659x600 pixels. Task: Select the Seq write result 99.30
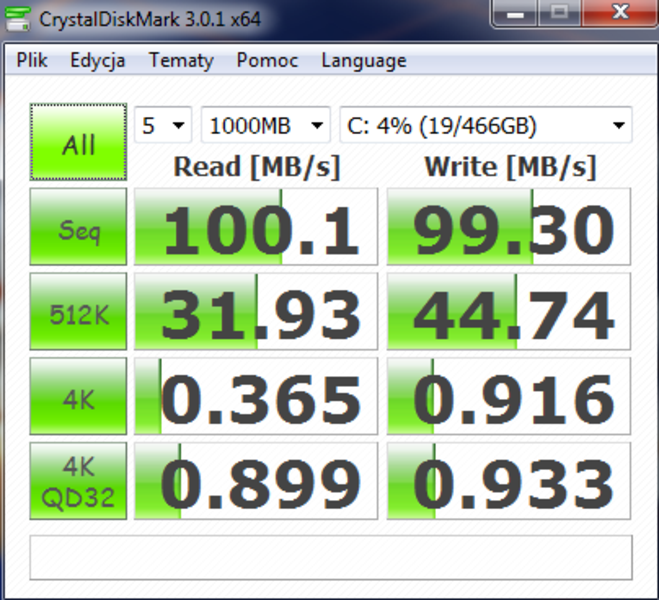tap(509, 226)
